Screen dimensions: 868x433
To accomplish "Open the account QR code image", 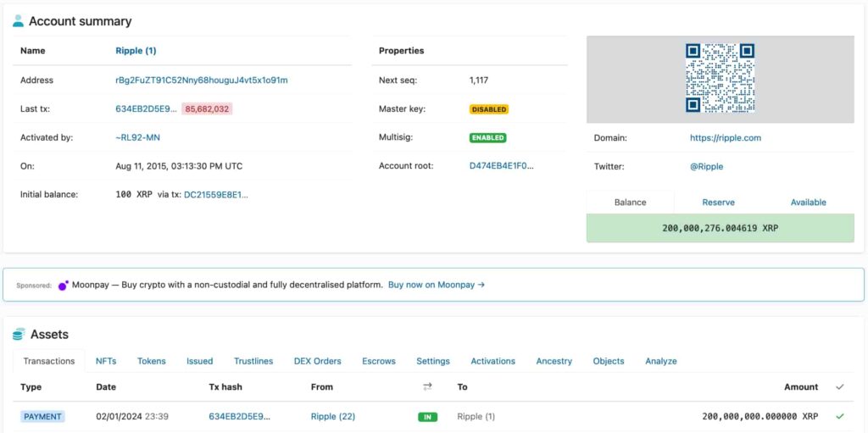I will tap(721, 78).
